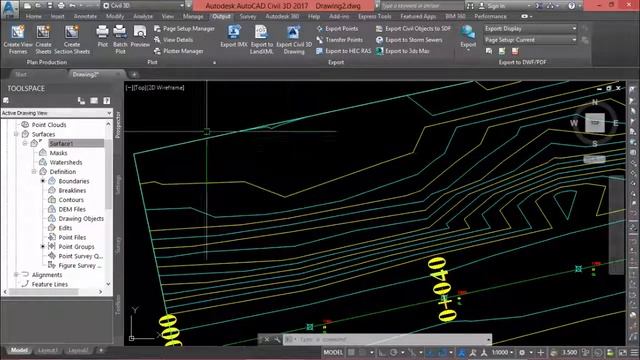Select DEM Files in the tree

click(72, 209)
